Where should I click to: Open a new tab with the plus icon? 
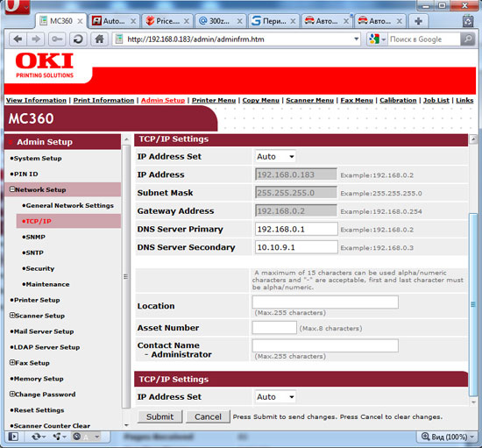[418, 21]
